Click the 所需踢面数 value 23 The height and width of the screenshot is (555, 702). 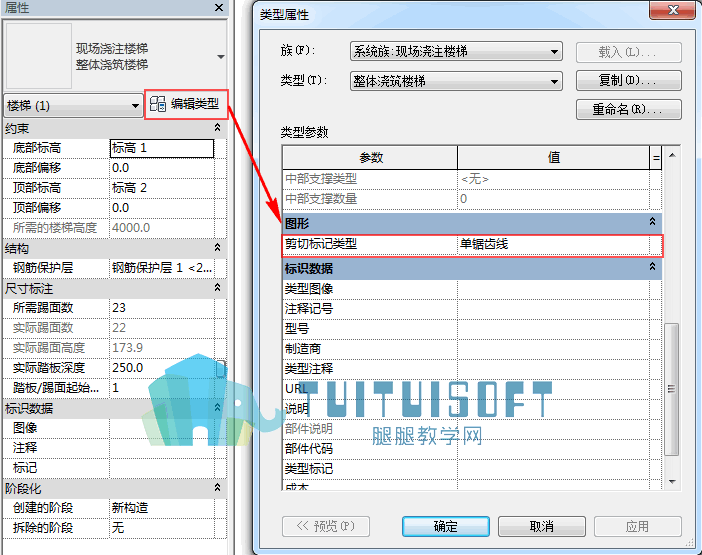[x=162, y=308]
